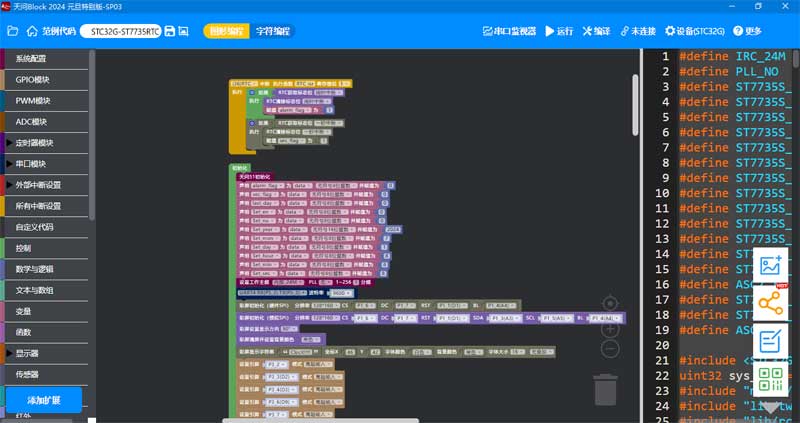Click code line 2 #define PLL_NO

point(729,71)
